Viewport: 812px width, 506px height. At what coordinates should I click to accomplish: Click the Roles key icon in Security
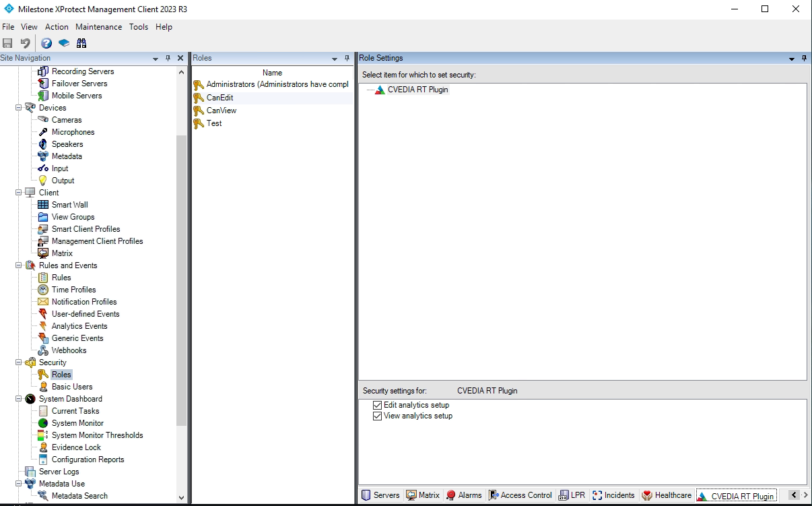coord(43,375)
